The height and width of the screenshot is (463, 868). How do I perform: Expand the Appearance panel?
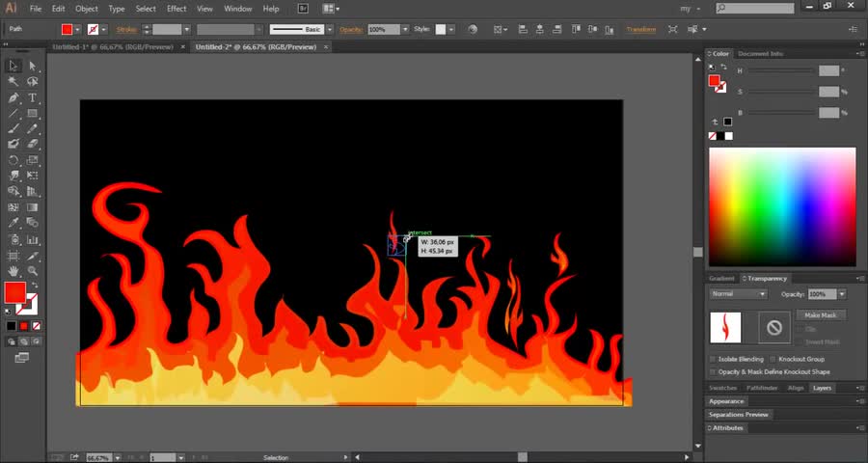726,401
